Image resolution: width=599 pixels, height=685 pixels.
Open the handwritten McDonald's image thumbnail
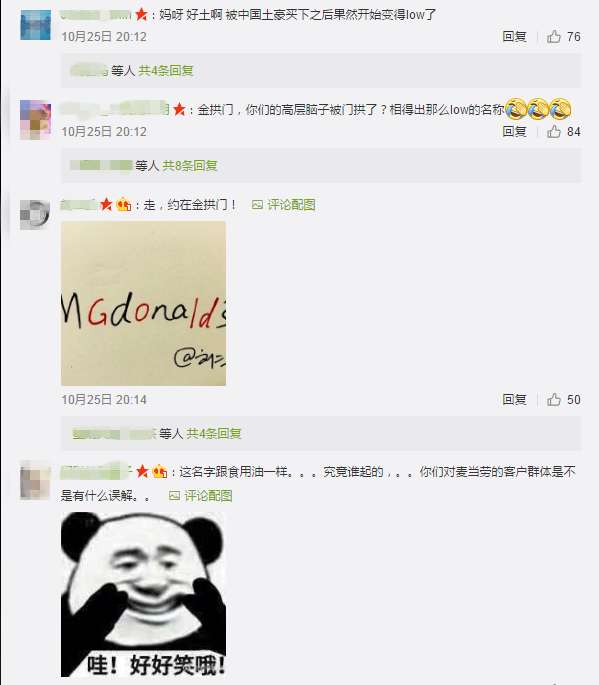pos(143,303)
